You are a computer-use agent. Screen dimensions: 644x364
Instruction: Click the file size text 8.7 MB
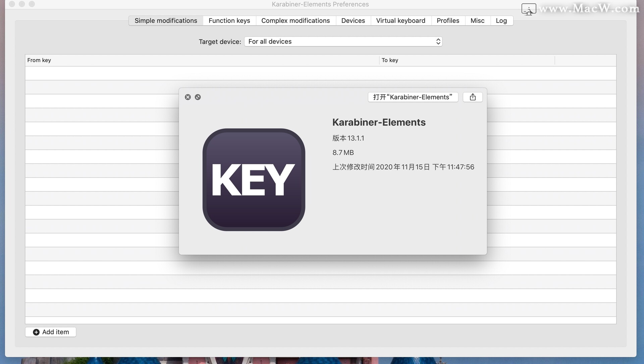tap(343, 153)
